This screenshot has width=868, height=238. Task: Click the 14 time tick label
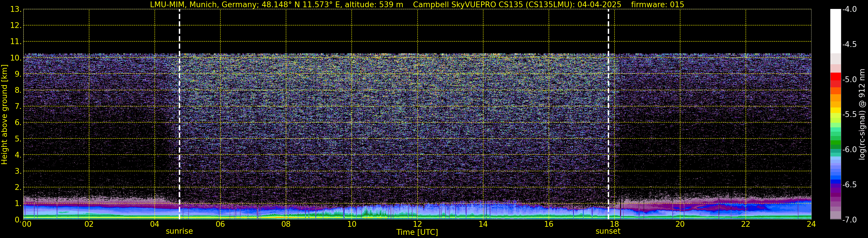tap(483, 224)
